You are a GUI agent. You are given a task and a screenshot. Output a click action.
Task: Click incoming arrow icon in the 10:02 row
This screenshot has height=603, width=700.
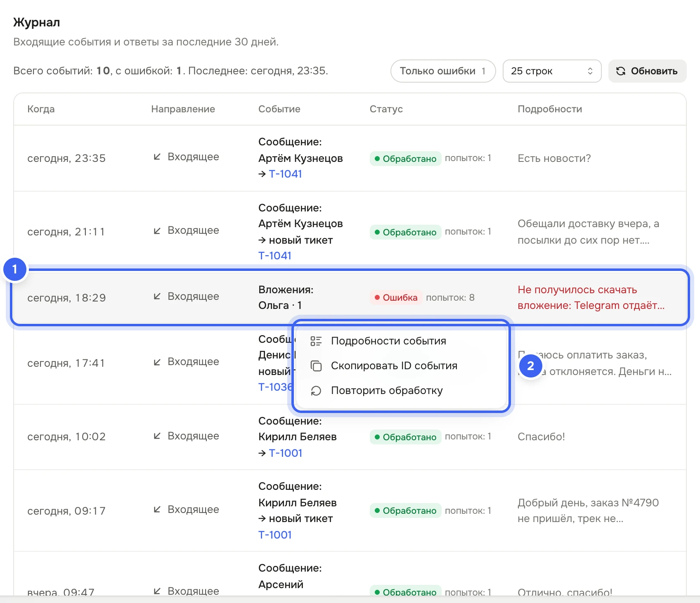coord(157,436)
